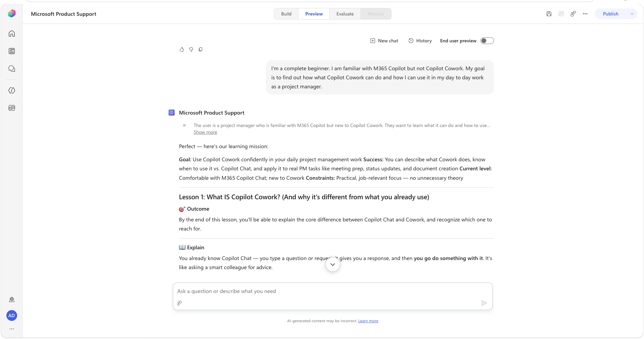Image resolution: width=644 pixels, height=339 pixels.
Task: Open the Home icon in sidebar
Action: click(12, 34)
